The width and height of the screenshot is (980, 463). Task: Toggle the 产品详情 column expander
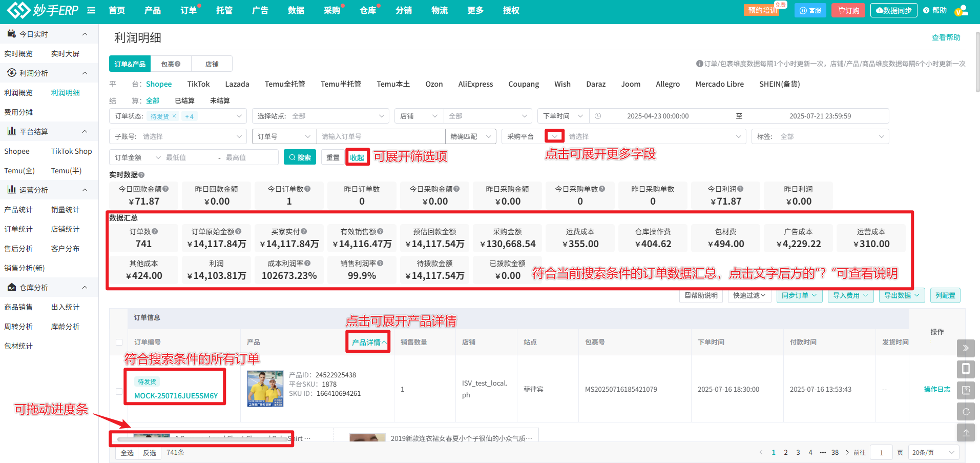[368, 343]
